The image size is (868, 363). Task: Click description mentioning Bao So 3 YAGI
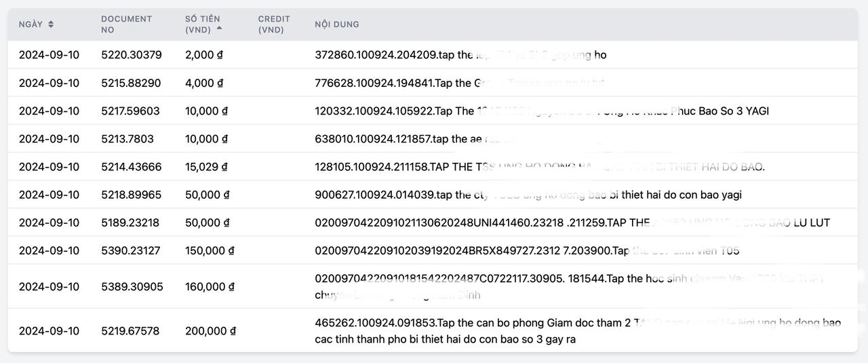(541, 111)
